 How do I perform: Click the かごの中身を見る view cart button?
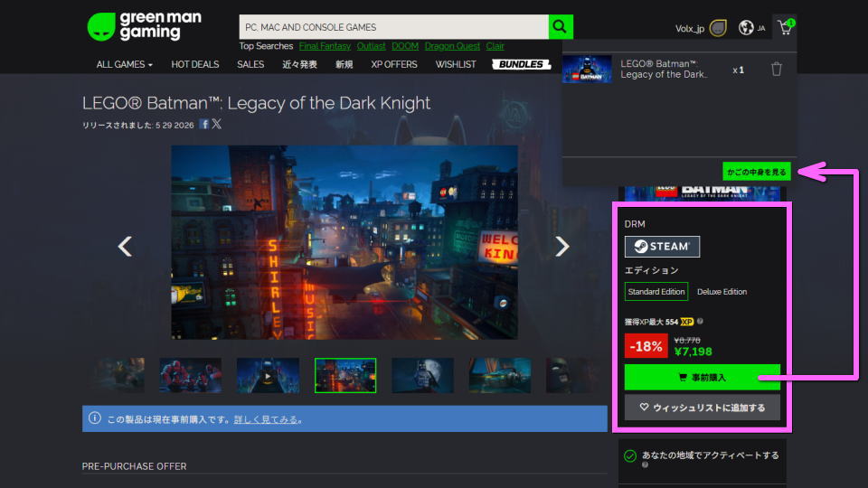[757, 171]
